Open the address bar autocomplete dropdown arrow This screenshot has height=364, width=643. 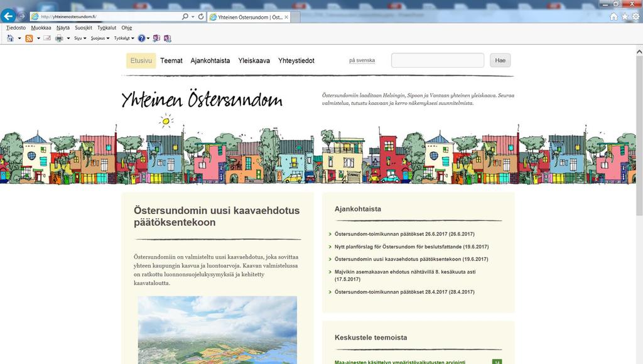pos(193,17)
